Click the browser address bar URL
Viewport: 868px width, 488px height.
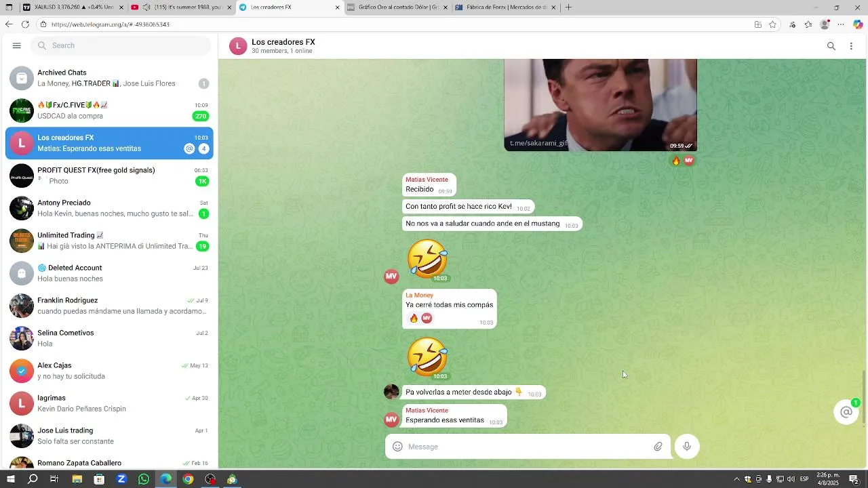(x=111, y=24)
